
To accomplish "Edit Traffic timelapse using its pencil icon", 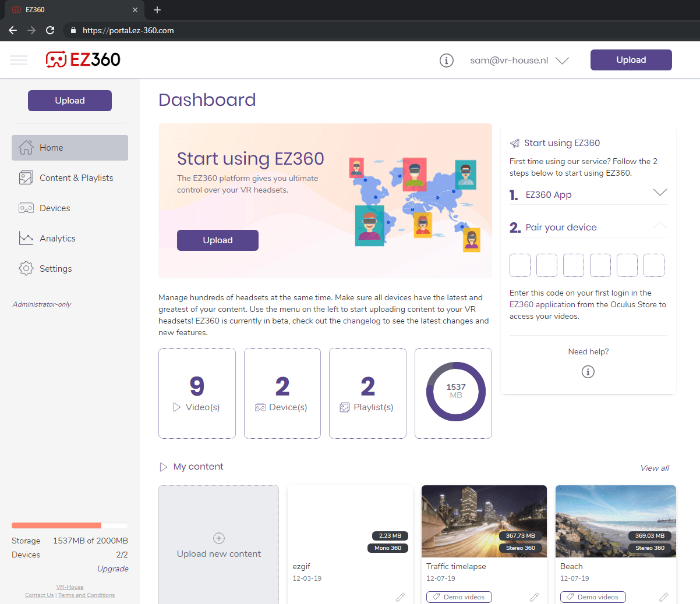I will coord(534,597).
